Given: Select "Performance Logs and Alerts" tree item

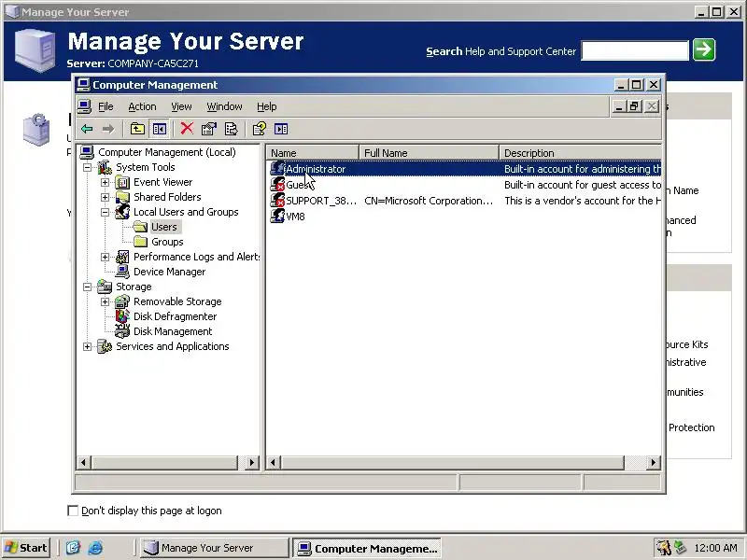Looking at the screenshot, I should click(197, 258).
